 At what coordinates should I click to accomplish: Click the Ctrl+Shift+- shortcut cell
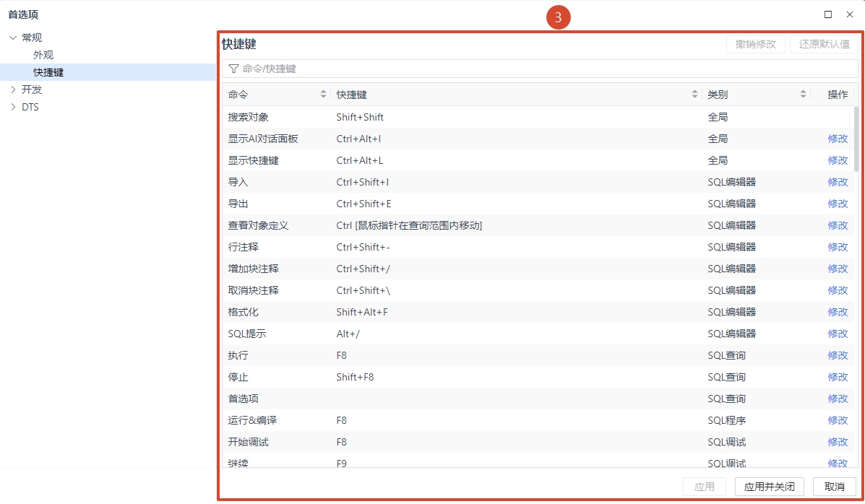[x=363, y=247]
